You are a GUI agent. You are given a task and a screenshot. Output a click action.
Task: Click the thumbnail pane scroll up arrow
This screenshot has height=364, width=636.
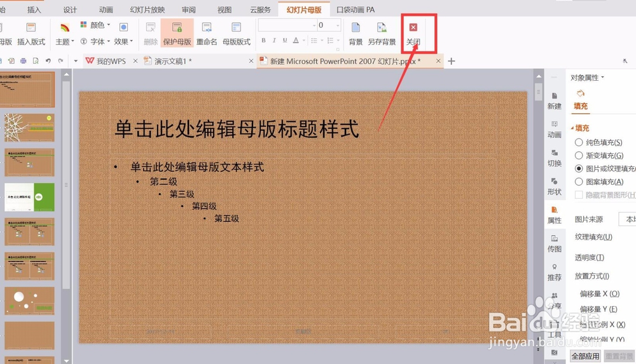[67, 74]
